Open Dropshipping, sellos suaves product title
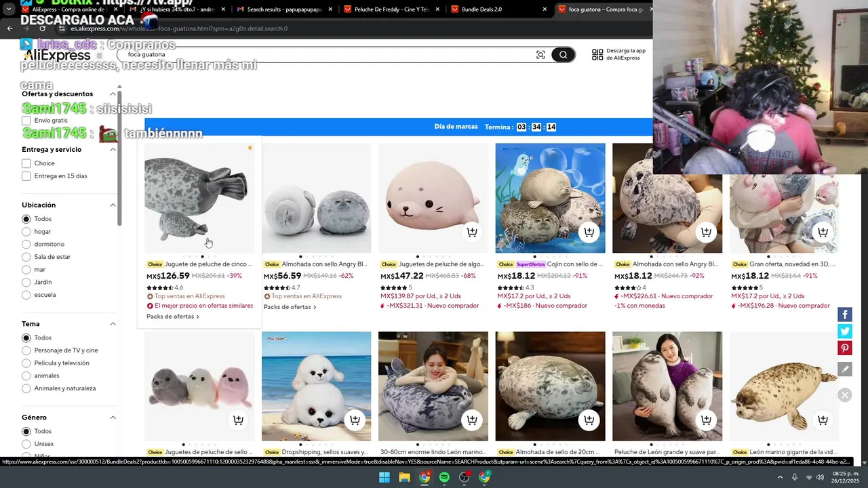 click(325, 452)
